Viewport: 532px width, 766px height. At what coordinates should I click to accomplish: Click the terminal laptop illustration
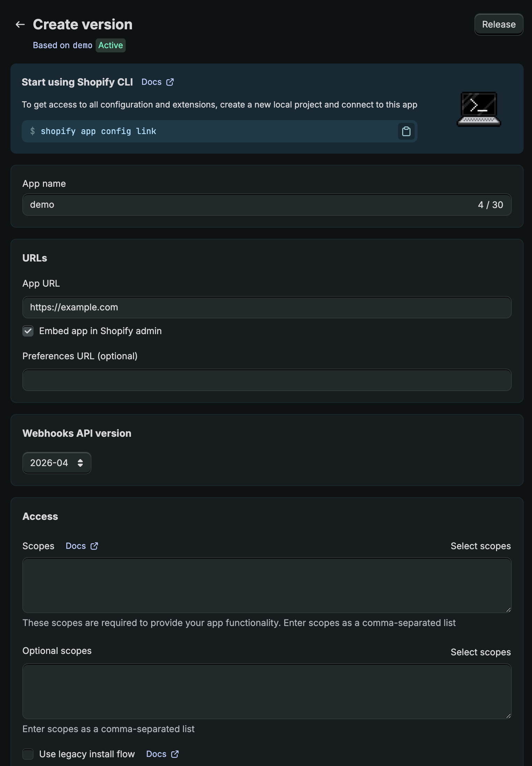coord(479,109)
